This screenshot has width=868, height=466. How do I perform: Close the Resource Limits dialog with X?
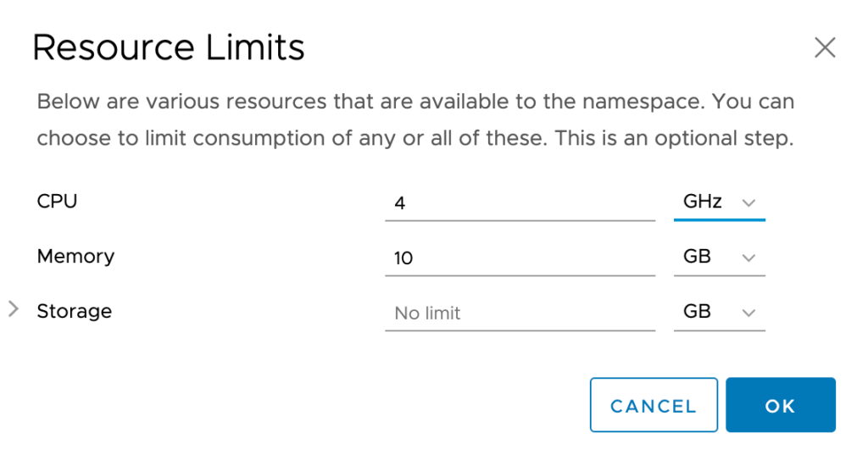tap(825, 48)
